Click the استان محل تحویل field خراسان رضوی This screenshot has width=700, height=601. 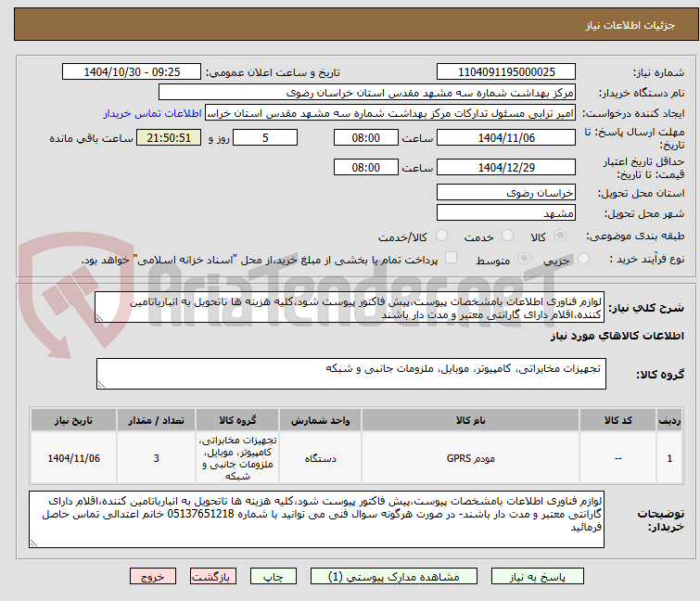(x=506, y=192)
